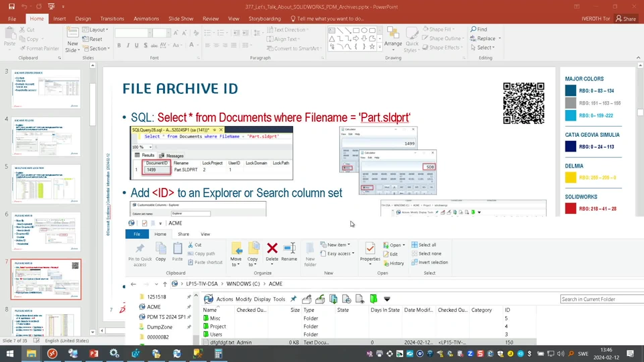Select DumpZone in Explorer navigation pane
Screen dimensions: 644x362
pos(160,327)
